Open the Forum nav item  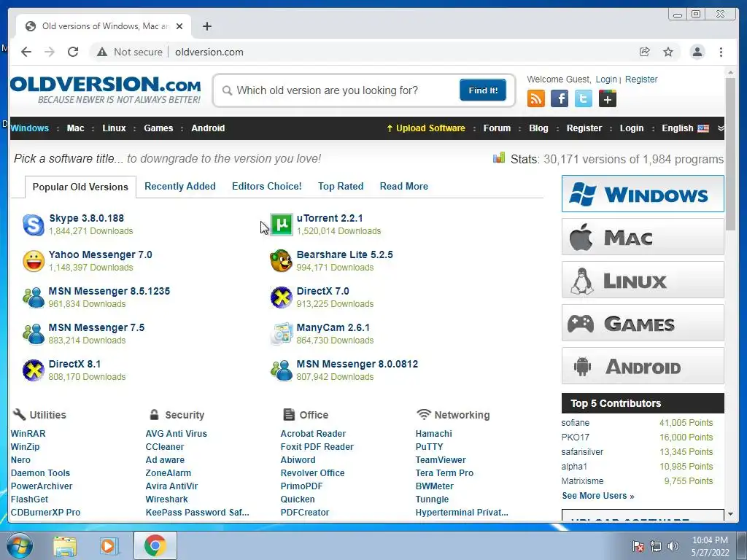click(x=497, y=128)
